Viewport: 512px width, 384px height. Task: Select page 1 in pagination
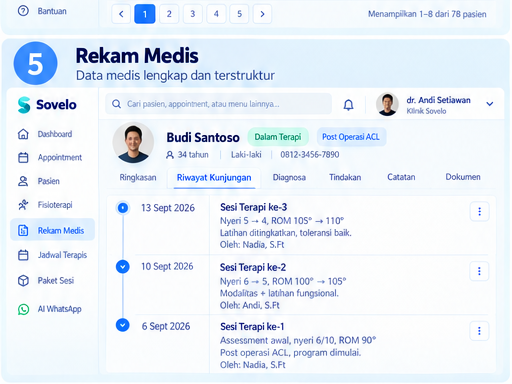tap(145, 14)
